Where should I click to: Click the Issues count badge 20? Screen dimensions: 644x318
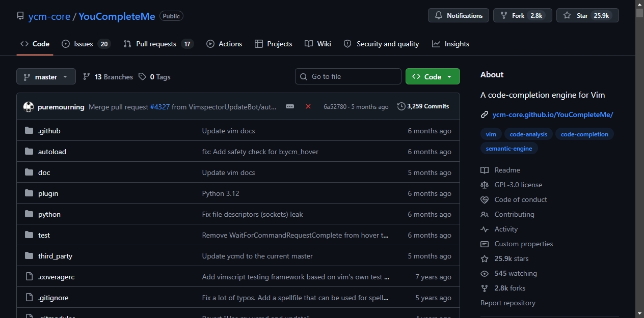point(104,44)
